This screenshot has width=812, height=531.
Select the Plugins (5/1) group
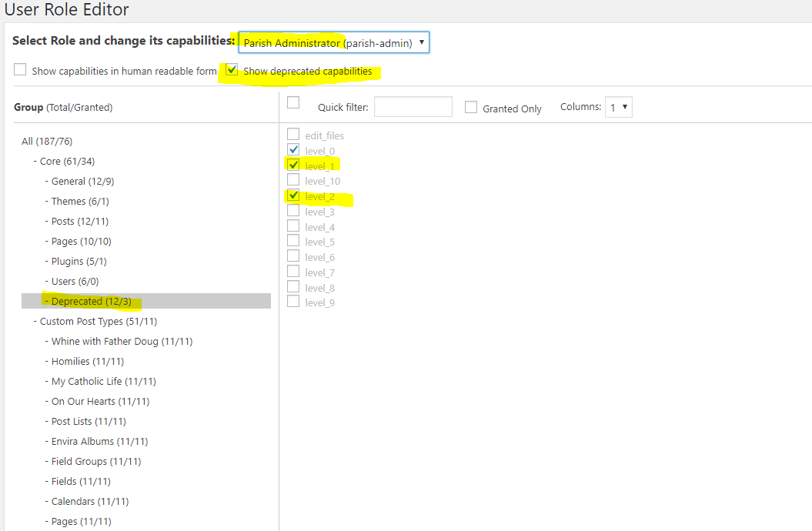point(81,261)
